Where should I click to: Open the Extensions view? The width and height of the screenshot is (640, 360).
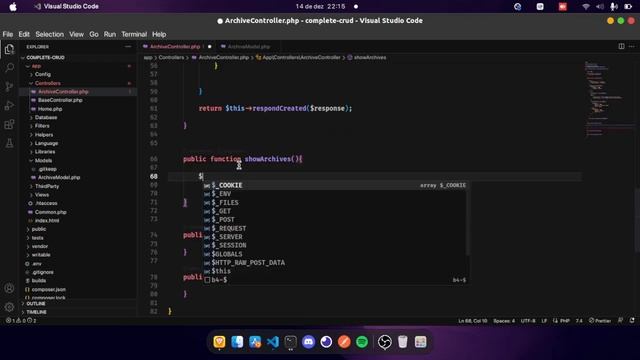point(9,124)
